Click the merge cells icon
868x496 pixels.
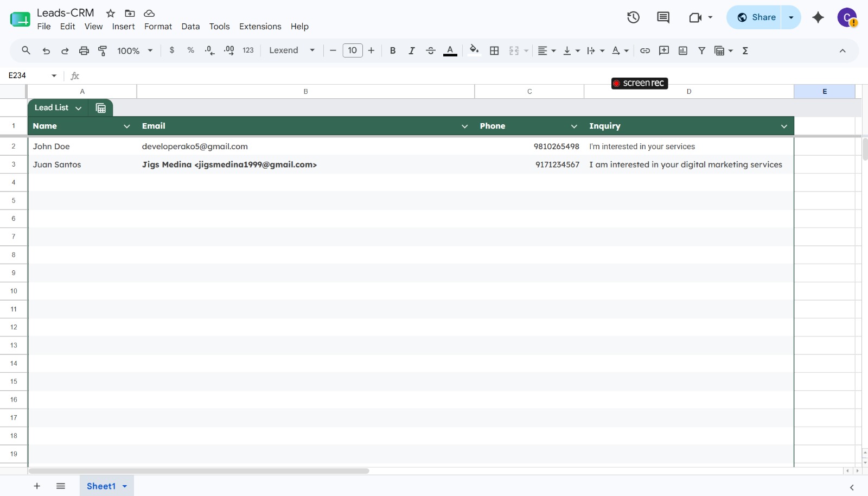(514, 50)
